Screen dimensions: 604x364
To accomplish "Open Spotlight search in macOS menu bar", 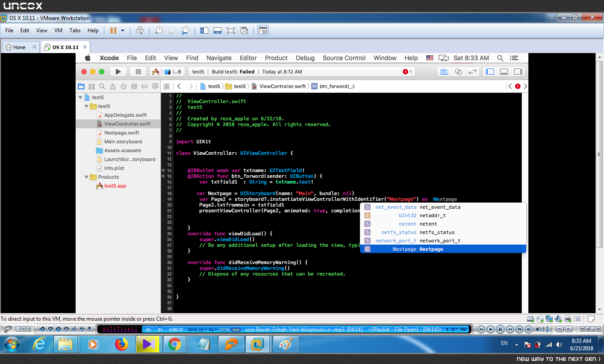I will (500, 58).
